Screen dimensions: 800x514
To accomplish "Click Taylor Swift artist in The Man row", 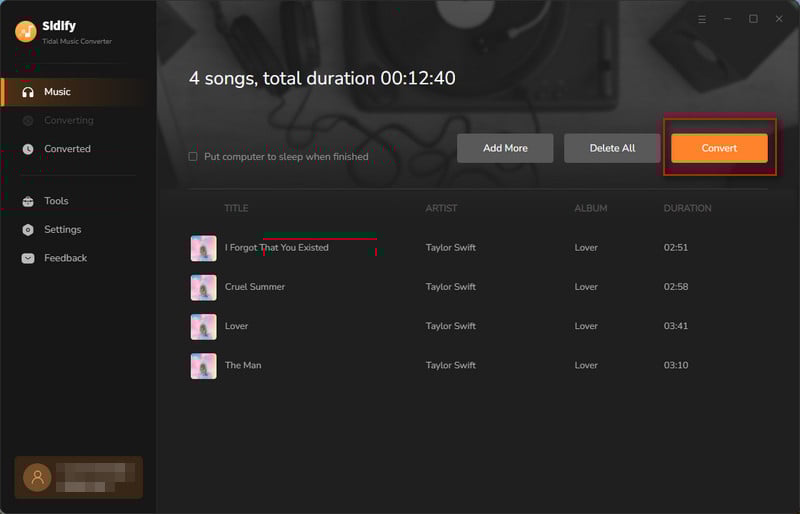I will coord(451,365).
